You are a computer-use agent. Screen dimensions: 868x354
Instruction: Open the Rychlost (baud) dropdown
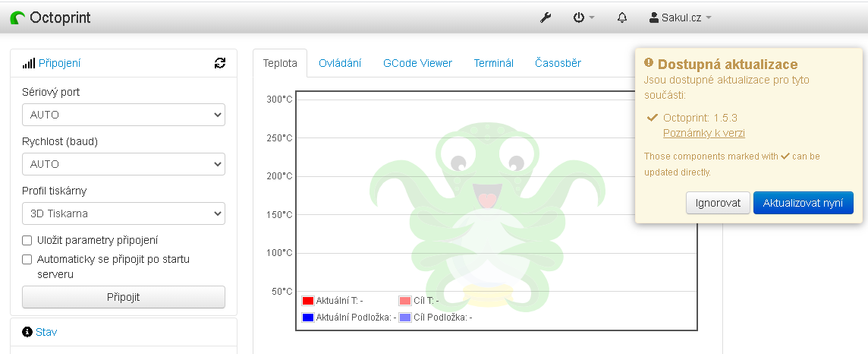pos(124,164)
